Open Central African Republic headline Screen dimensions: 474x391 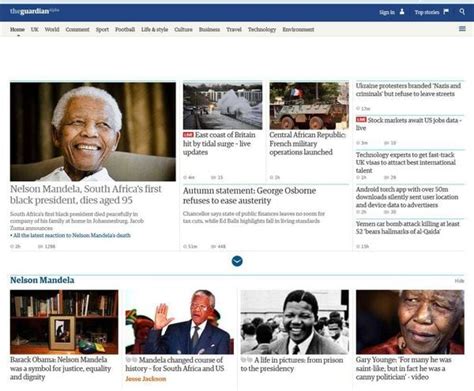pyautogui.click(x=307, y=143)
